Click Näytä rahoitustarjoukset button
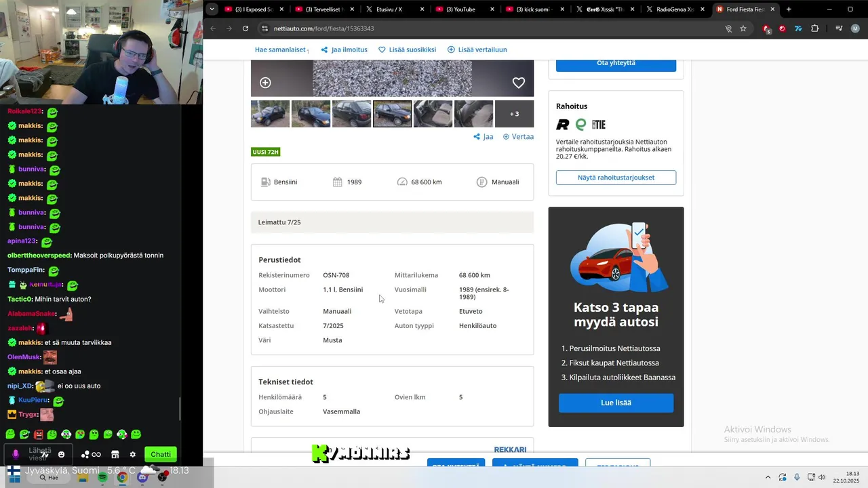The width and height of the screenshot is (868, 488). 616,178
